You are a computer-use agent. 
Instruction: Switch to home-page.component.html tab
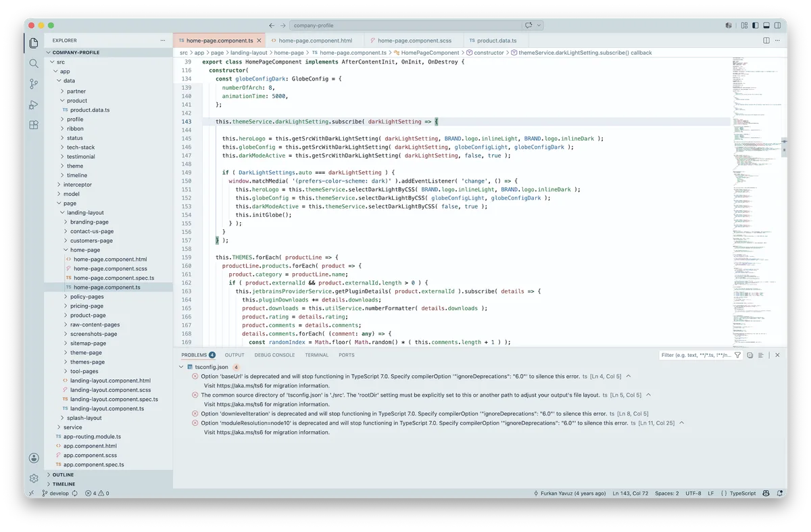coord(315,41)
